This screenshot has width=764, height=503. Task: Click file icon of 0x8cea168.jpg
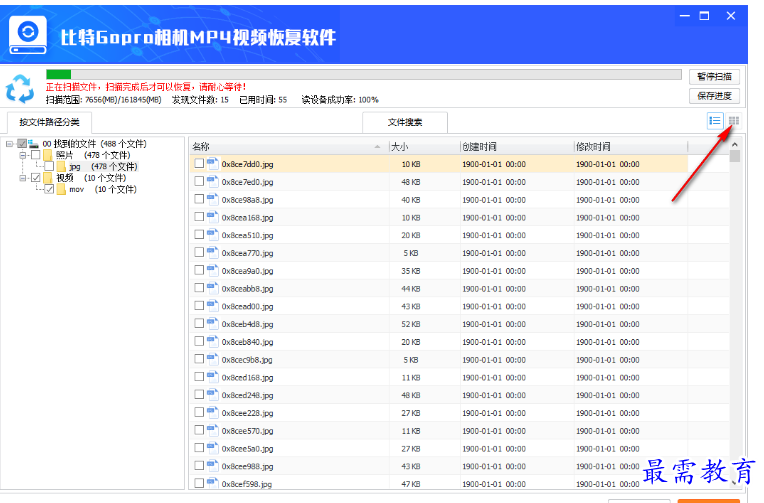tap(212, 217)
